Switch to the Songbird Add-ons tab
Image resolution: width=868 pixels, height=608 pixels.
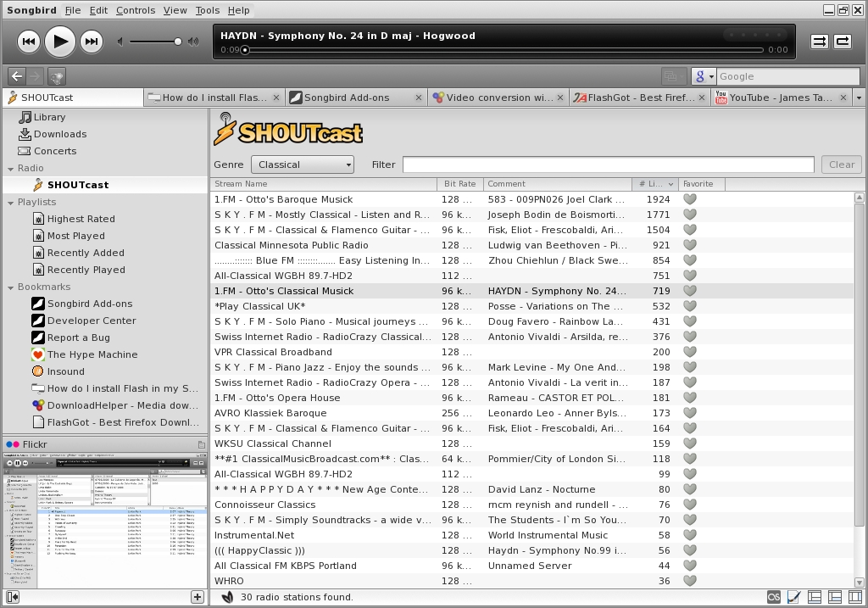[356, 98]
